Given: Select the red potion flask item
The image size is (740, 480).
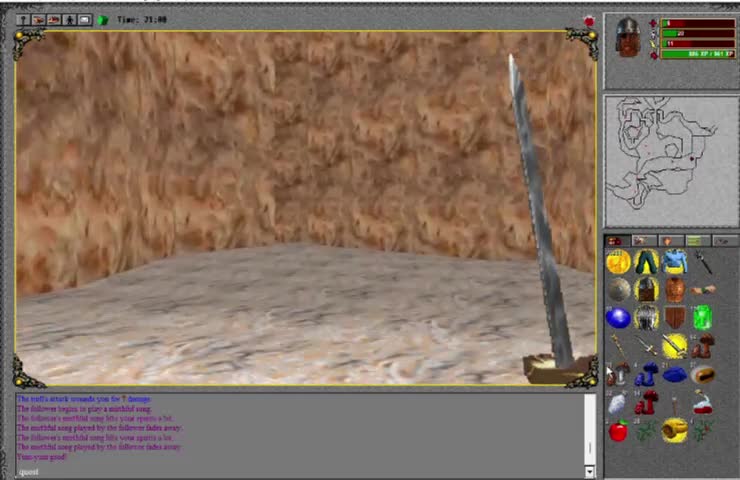Looking at the screenshot, I should click(x=703, y=403).
